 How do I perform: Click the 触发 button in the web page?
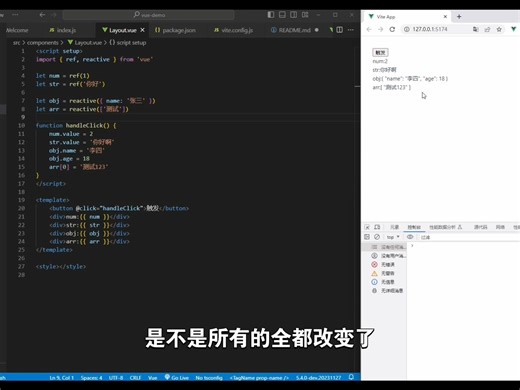coord(380,52)
